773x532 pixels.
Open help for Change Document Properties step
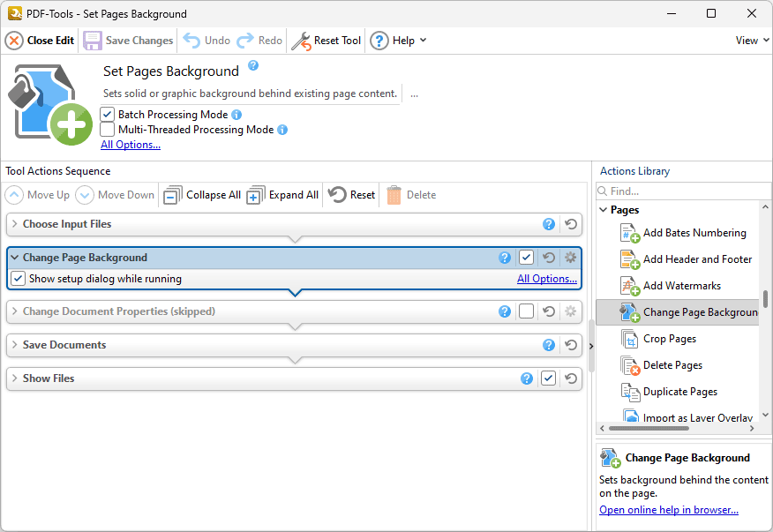tap(505, 311)
